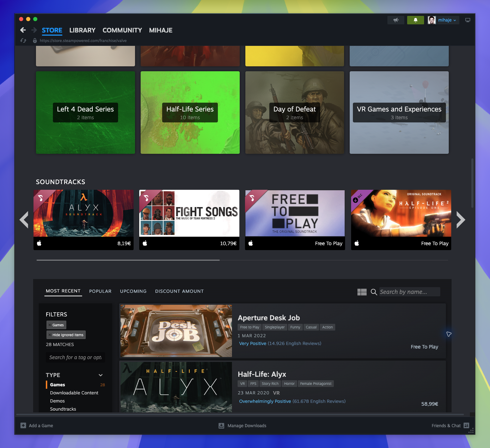Open the Left 4 Dead Series collection

pos(85,113)
